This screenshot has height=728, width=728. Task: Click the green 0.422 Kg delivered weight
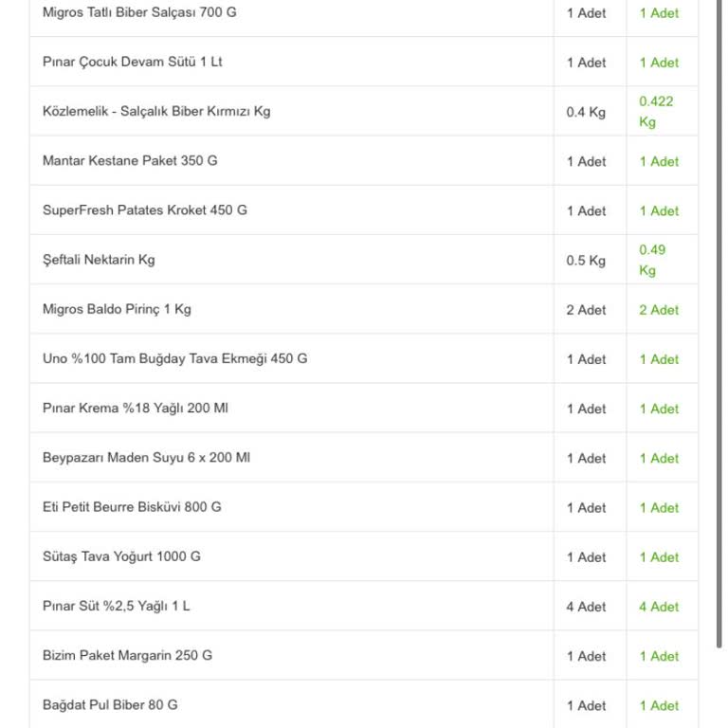[x=656, y=112]
